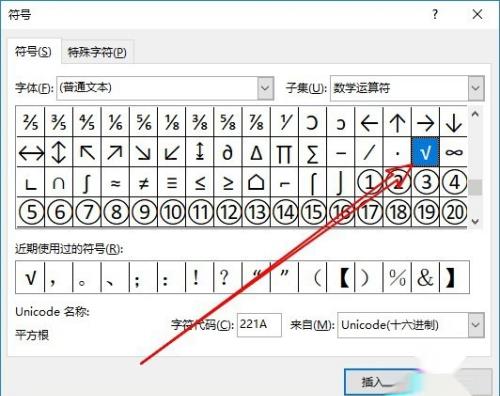Select the almost equal ≈ symbol
The height and width of the screenshot is (396, 500).
click(115, 182)
